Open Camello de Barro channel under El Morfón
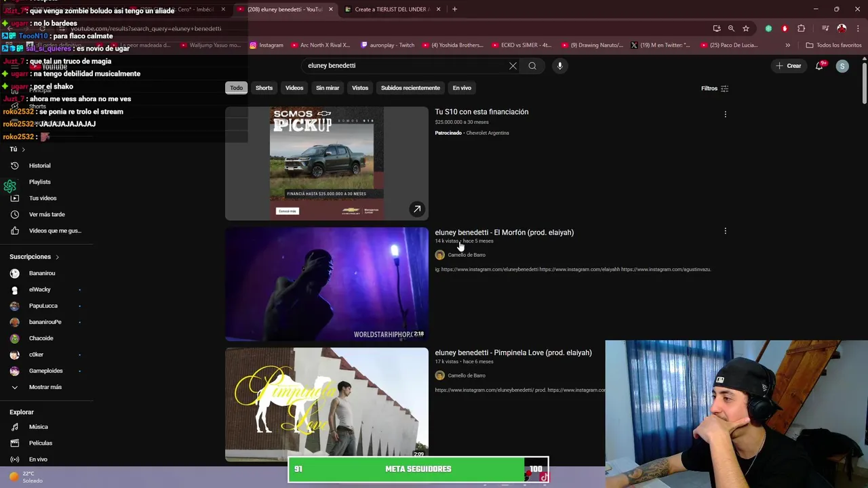Screen dimensions: 868x488 pos(467,255)
